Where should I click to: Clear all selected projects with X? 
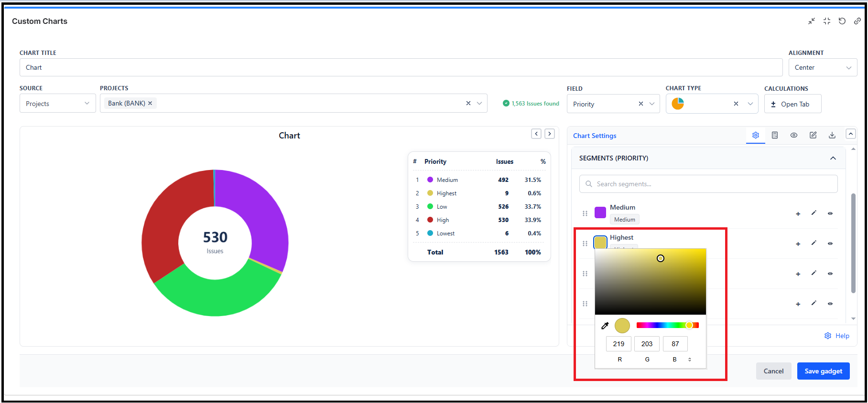click(x=468, y=103)
